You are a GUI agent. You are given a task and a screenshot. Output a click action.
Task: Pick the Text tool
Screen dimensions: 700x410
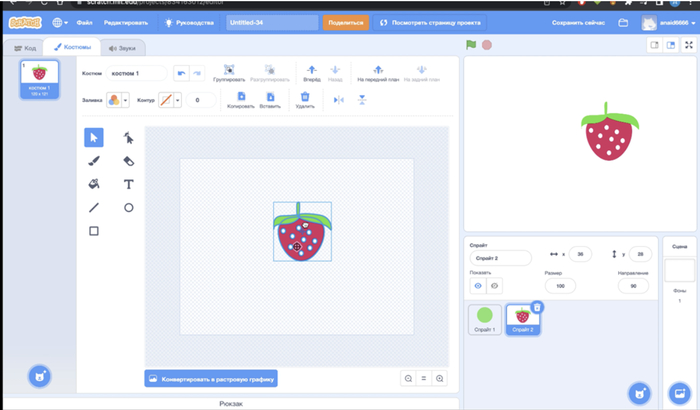(x=128, y=184)
